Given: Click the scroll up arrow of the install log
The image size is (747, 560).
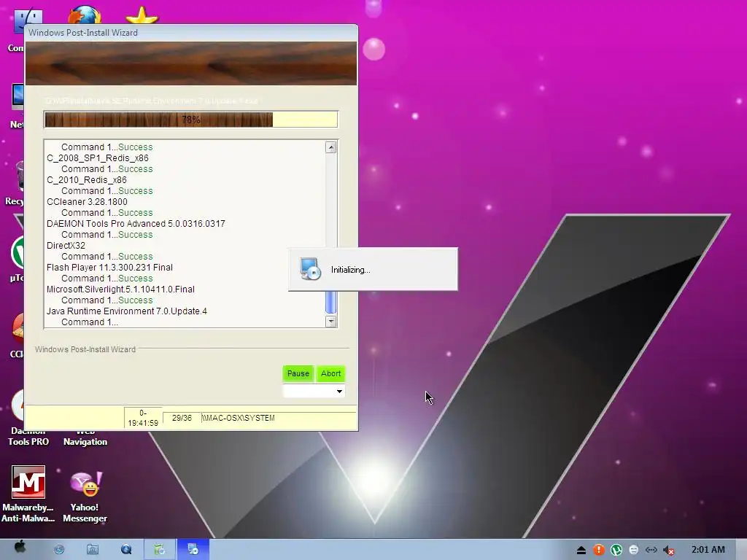Looking at the screenshot, I should (331, 147).
